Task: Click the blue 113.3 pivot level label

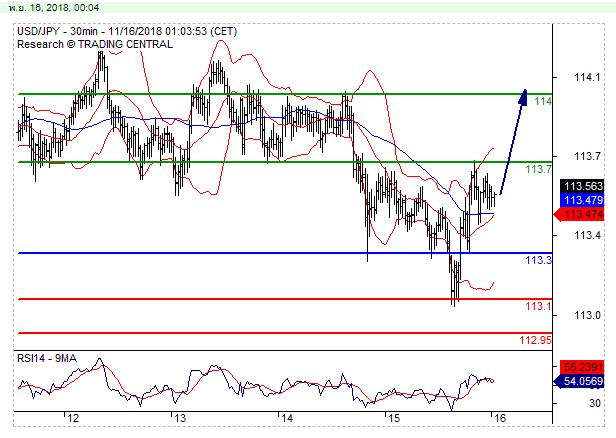Action: pos(539,260)
